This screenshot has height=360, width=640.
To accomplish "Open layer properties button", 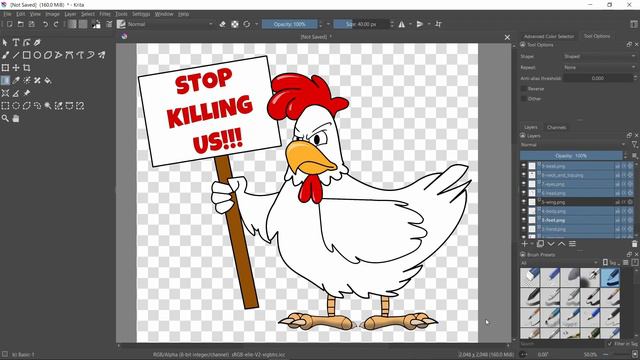I will point(572,244).
